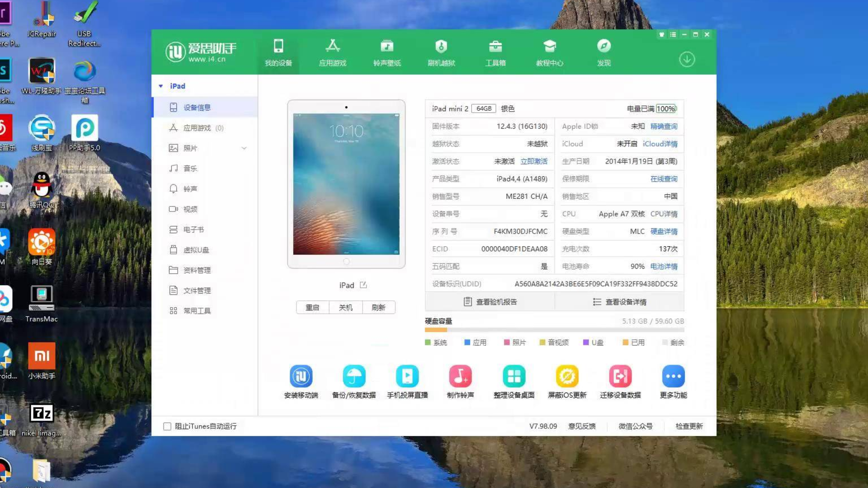The width and height of the screenshot is (868, 488).
Task: Select 铃声 in sidebar
Action: (x=205, y=189)
